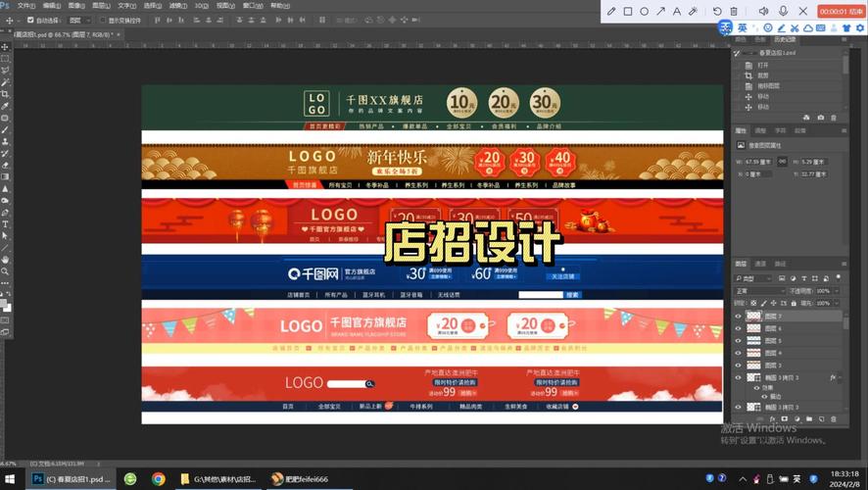868x490 pixels.
Task: Click the new layer icon
Action: coord(822,419)
